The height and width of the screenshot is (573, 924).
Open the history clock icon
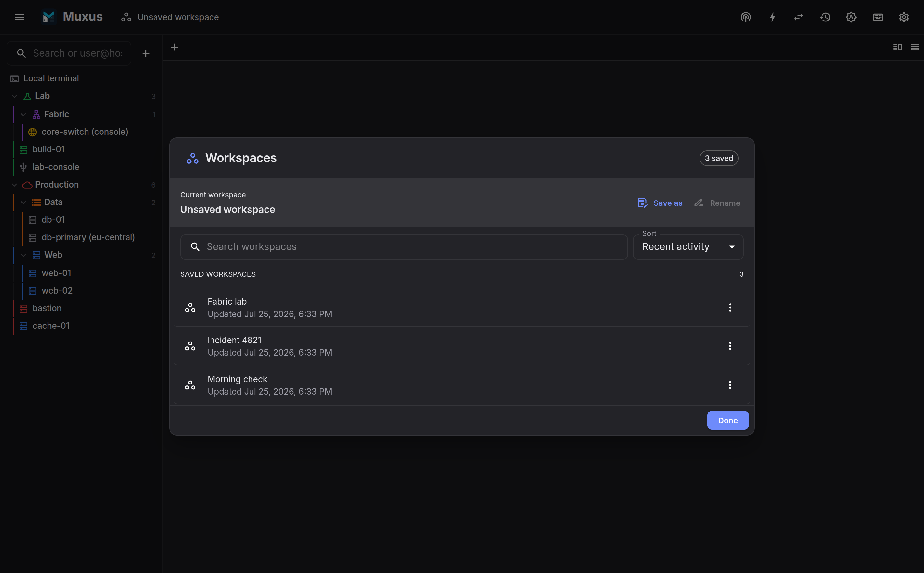point(825,17)
